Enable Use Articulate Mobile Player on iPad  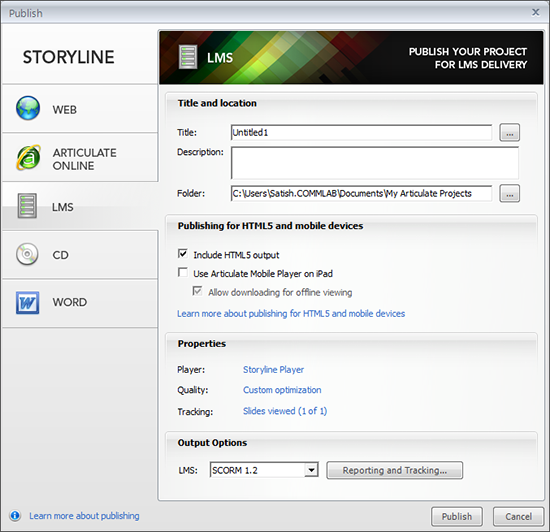(182, 272)
